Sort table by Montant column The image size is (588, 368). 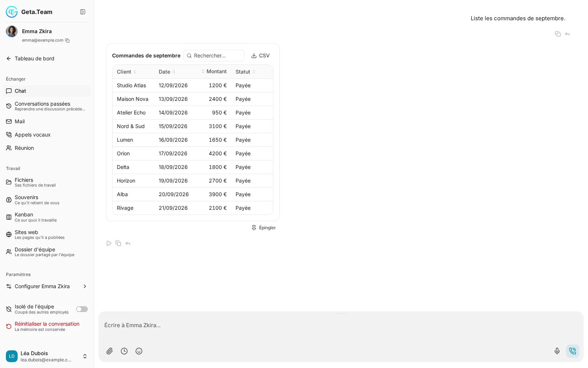(214, 71)
